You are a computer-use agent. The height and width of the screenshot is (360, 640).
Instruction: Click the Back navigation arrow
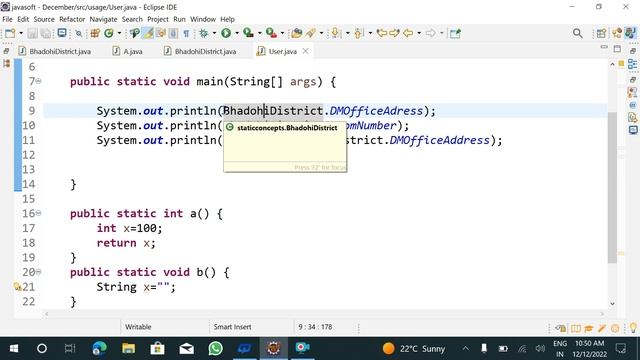[408, 33]
